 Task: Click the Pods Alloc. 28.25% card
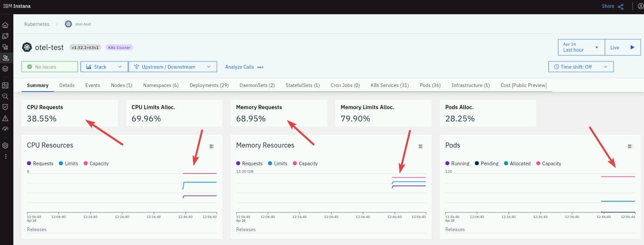[x=488, y=113]
